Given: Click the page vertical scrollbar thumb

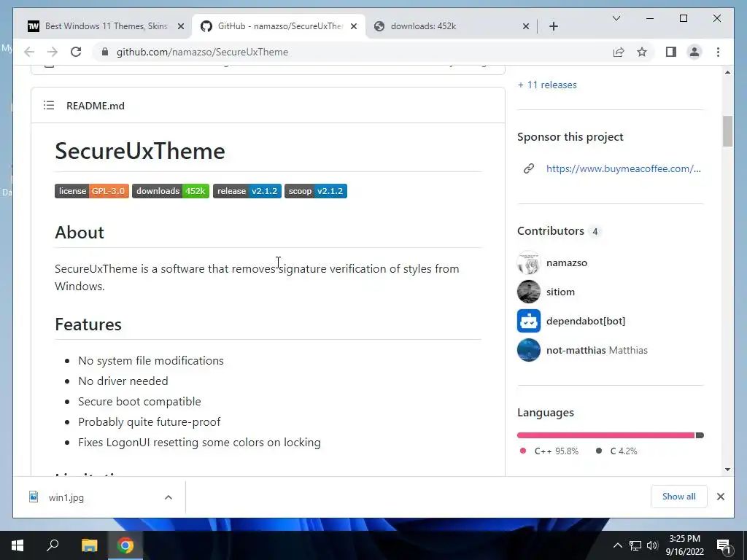Looking at the screenshot, I should point(727,131).
